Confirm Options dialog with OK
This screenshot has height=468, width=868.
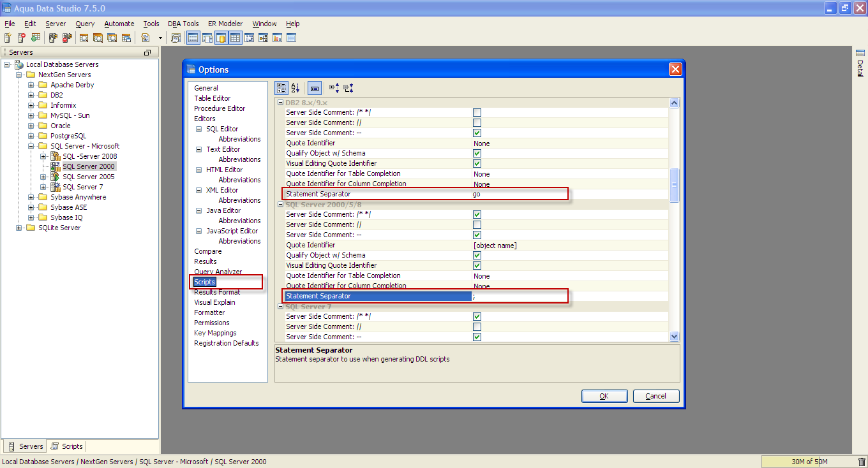coord(604,396)
